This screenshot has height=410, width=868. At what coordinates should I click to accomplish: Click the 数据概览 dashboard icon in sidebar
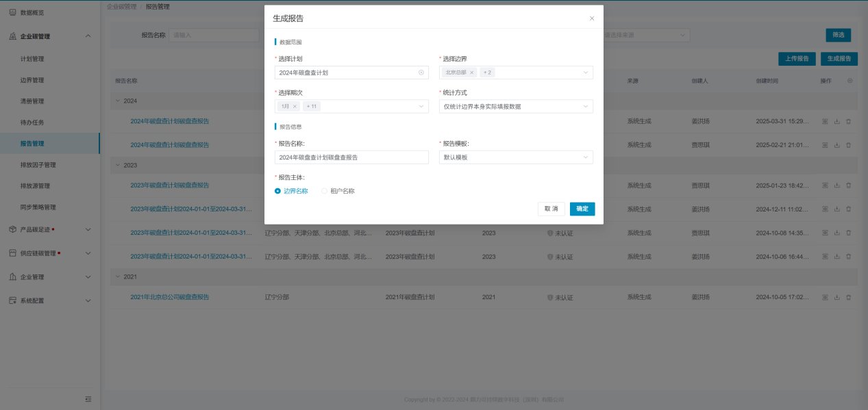(x=12, y=13)
